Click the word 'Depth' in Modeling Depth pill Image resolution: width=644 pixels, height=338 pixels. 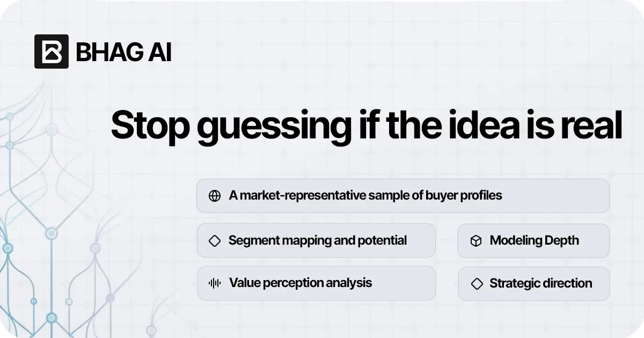tap(562, 240)
